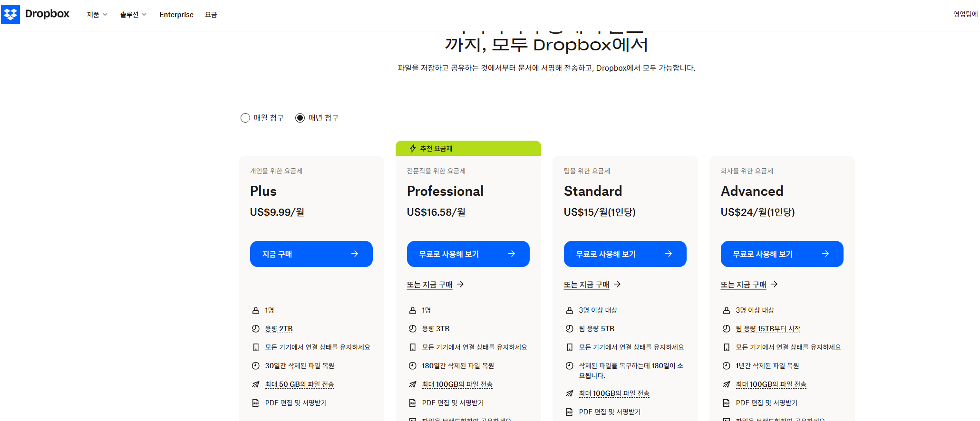Screen dimensions: 980x421
Task: Click 지금 구매 button for Plus plan
Action: (311, 254)
